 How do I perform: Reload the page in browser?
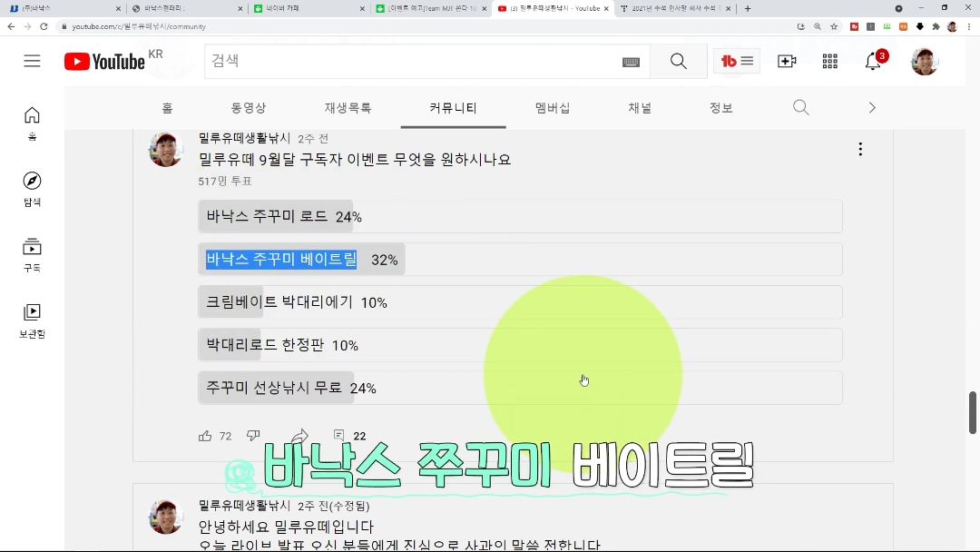click(44, 26)
